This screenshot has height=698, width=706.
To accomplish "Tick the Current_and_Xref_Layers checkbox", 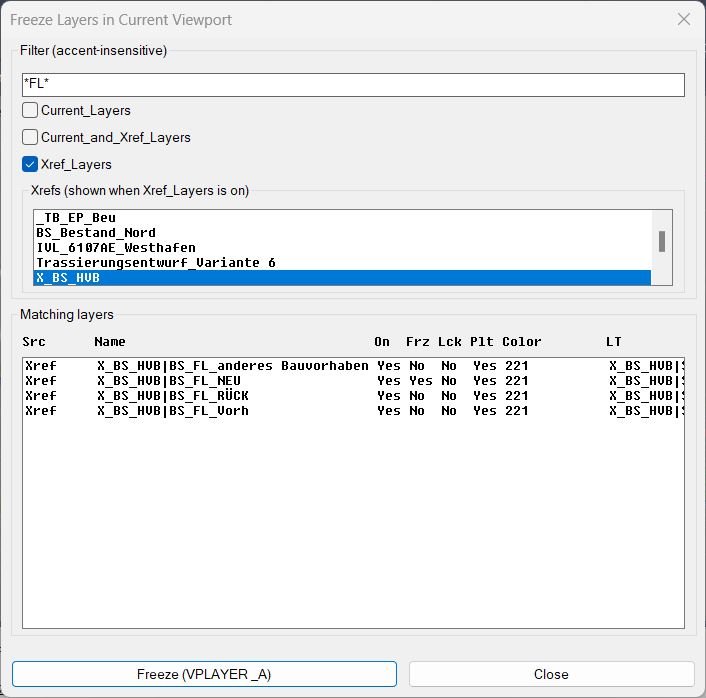I will point(31,138).
